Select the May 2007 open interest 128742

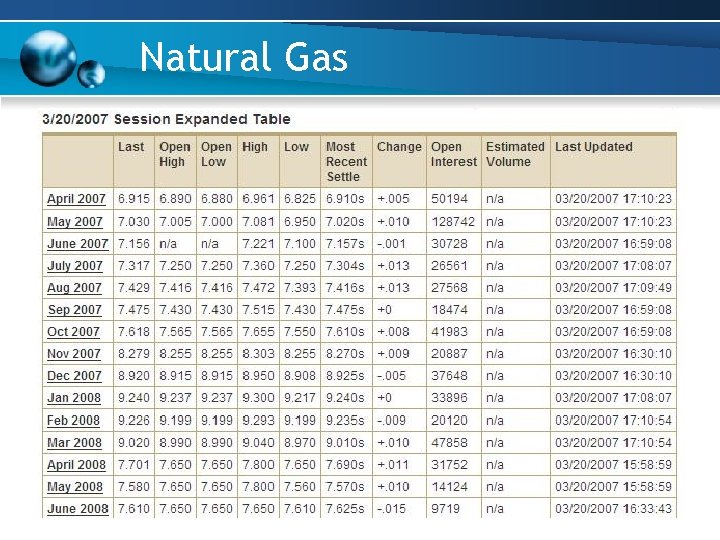[x=453, y=221]
